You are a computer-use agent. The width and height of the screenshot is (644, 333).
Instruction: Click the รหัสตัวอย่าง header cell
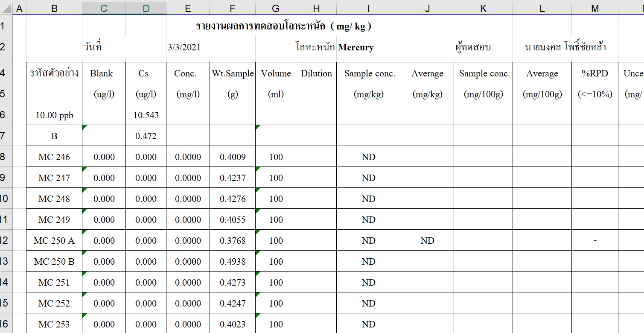click(54, 73)
